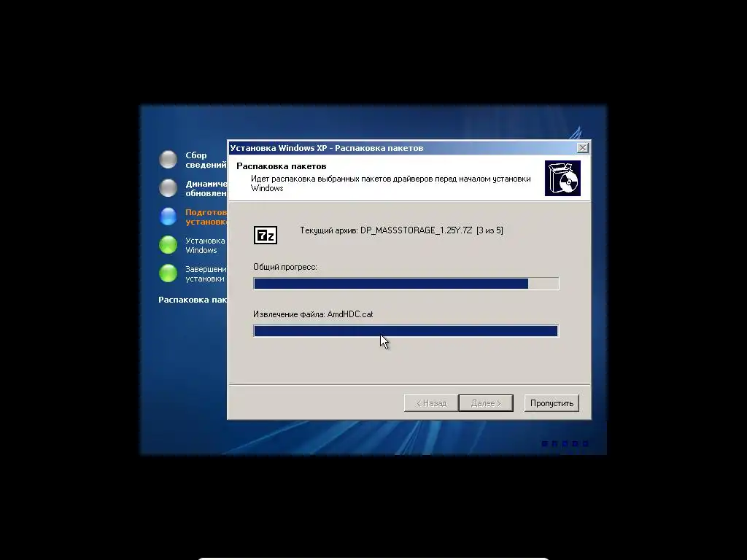Click the green bullet beside Установка Windows
This screenshot has width=747, height=560.
[x=169, y=245]
